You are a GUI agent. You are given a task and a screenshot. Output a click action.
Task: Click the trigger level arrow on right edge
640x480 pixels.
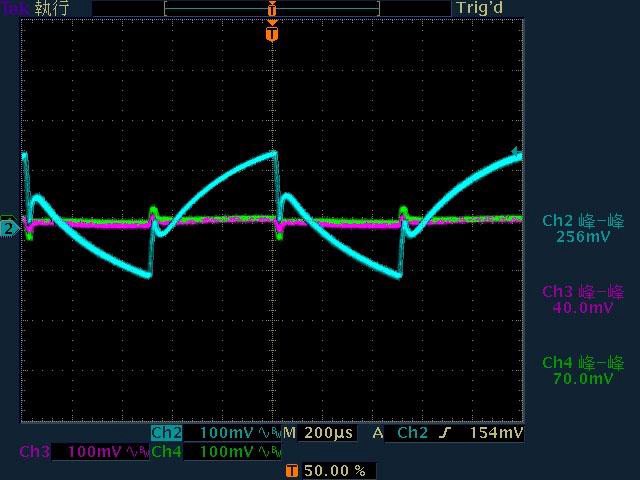click(516, 152)
